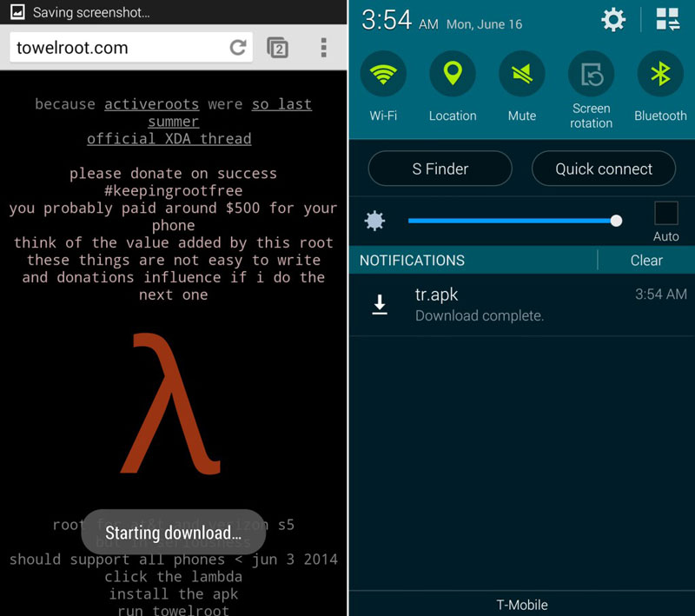Viewport: 695px width, 616px height.
Task: Launch S Finder
Action: point(440,169)
